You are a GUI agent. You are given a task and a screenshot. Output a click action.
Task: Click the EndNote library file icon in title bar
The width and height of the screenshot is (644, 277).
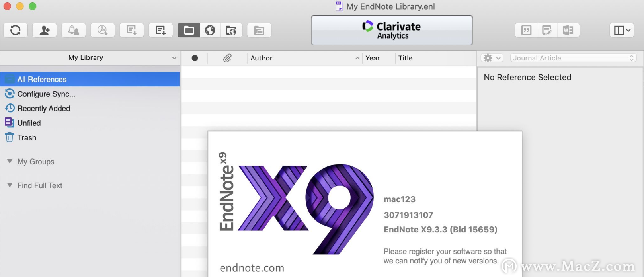[x=339, y=6]
